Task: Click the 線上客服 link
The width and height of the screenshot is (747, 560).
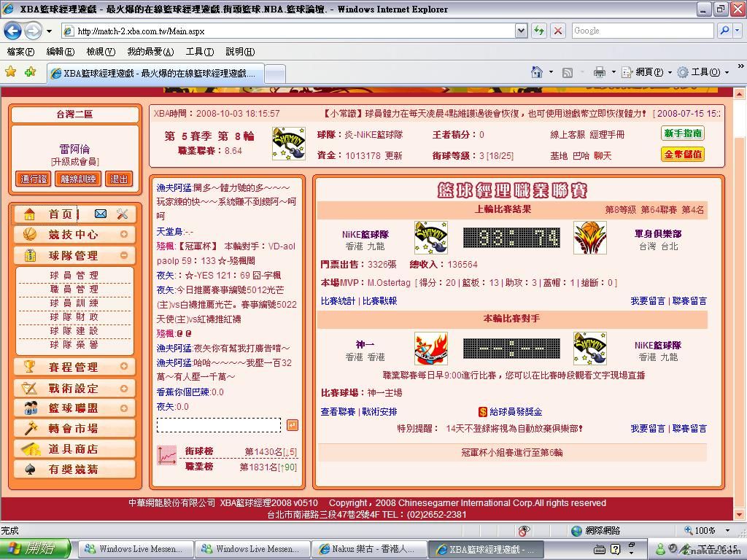Action: coord(568,135)
